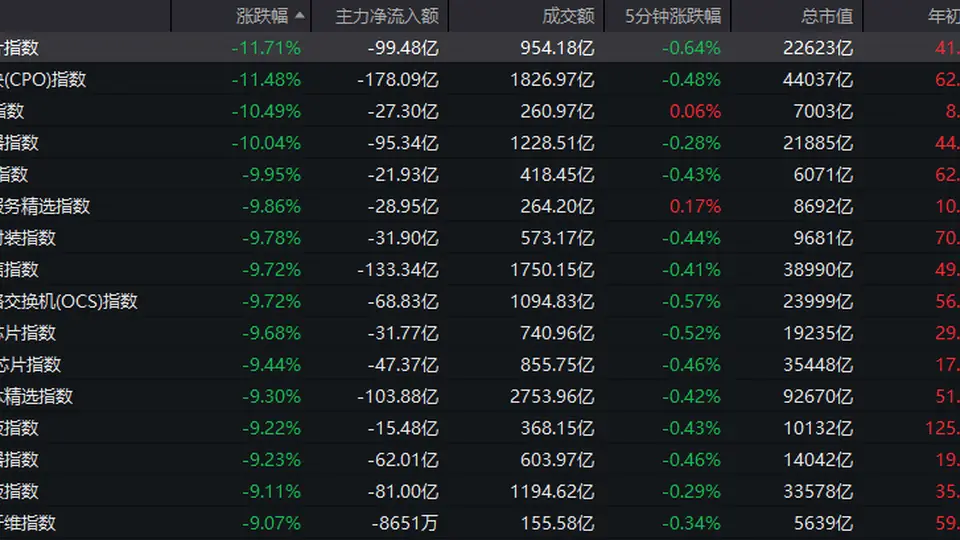Click the -0.57% five-minute change
This screenshot has height=540, width=960.
[x=691, y=301]
